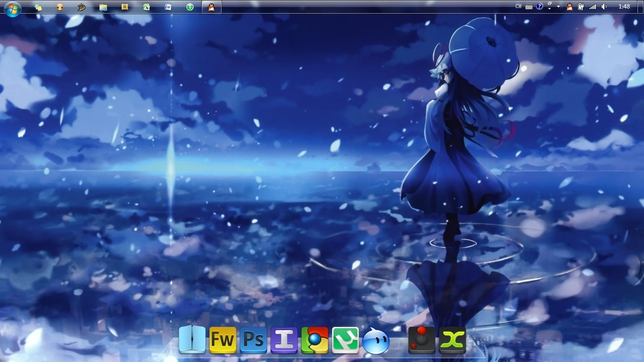Launch Microsoft Word from the taskbar
The image size is (644, 362).
(x=168, y=7)
